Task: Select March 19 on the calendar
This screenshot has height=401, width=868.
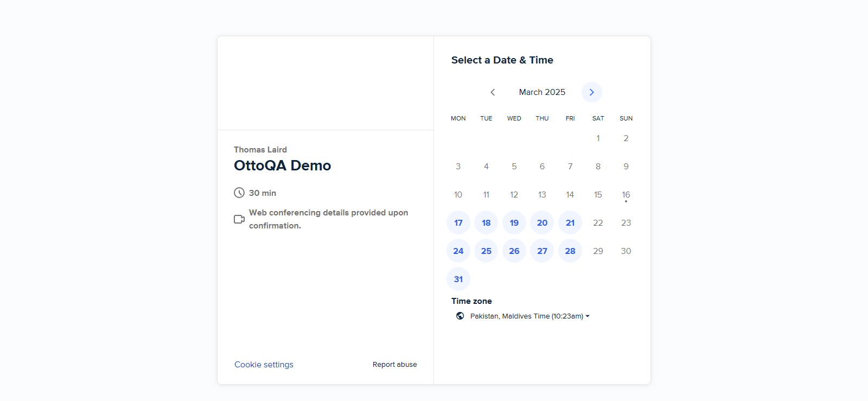Action: pos(514,222)
